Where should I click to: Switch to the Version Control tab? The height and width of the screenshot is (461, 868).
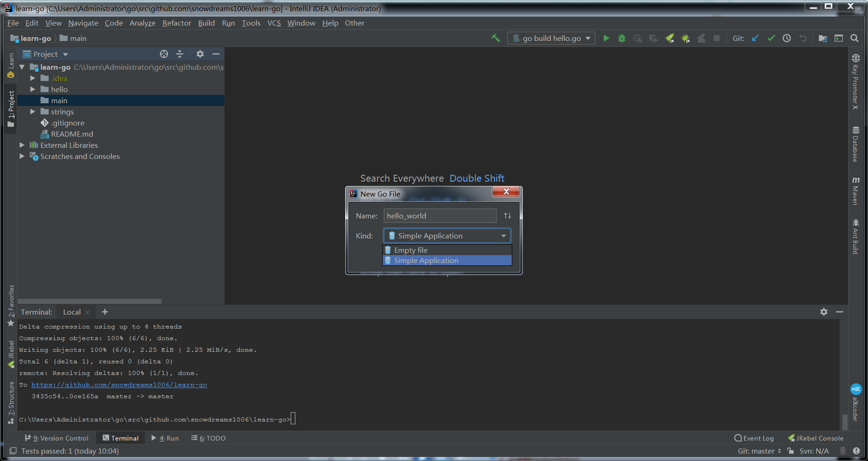[x=57, y=438]
